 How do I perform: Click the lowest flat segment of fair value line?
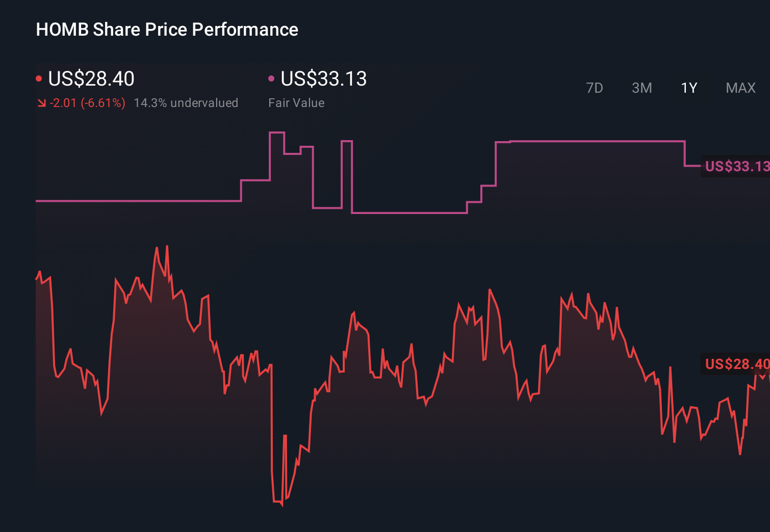[x=409, y=212]
